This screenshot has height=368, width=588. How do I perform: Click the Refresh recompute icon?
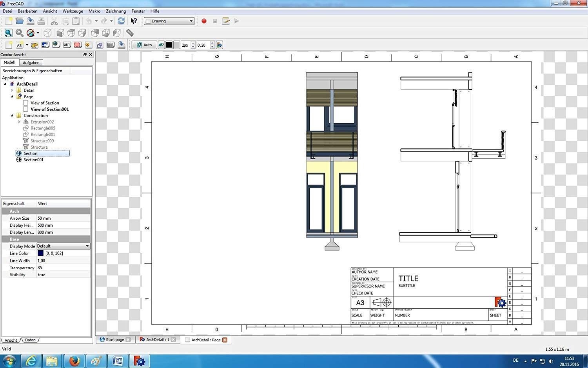(121, 21)
